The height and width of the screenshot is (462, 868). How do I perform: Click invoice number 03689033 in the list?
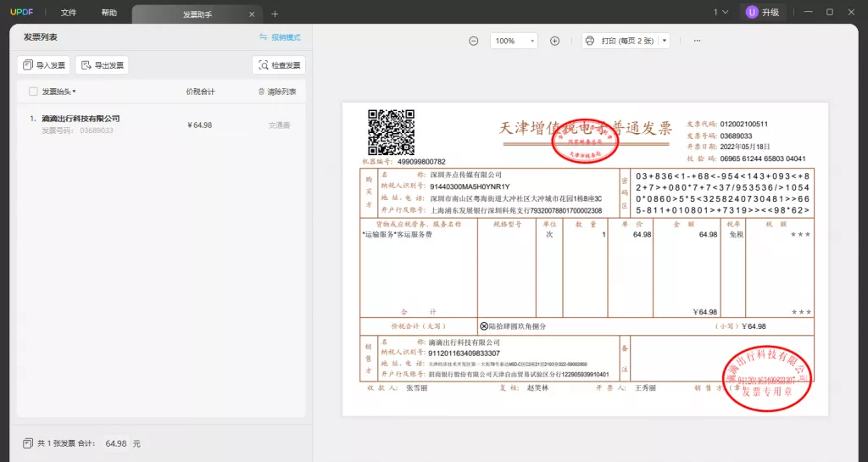tap(97, 131)
